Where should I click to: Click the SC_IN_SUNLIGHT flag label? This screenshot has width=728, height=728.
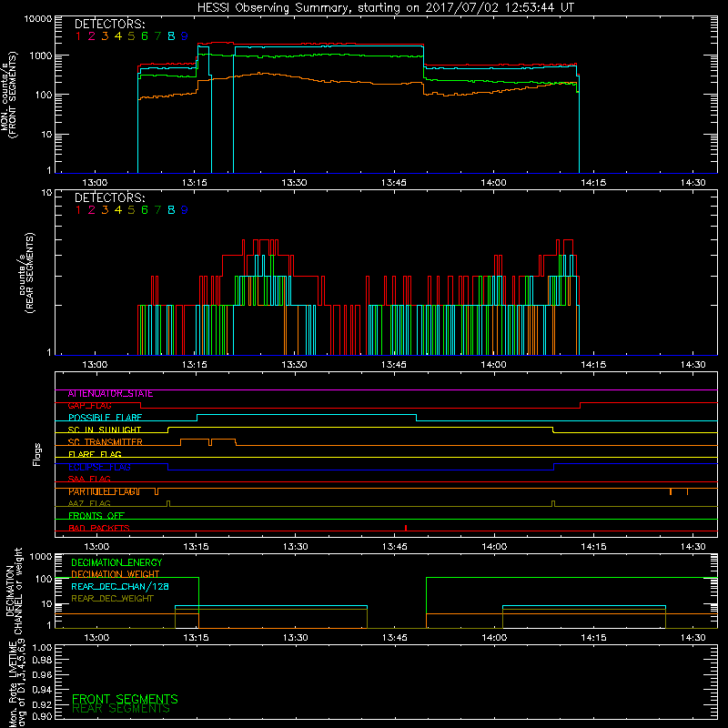[x=105, y=430]
